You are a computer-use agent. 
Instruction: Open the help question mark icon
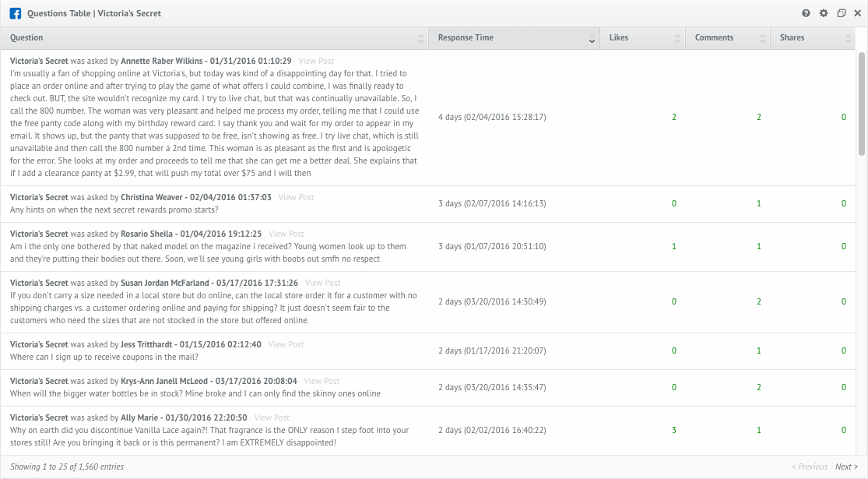(806, 13)
